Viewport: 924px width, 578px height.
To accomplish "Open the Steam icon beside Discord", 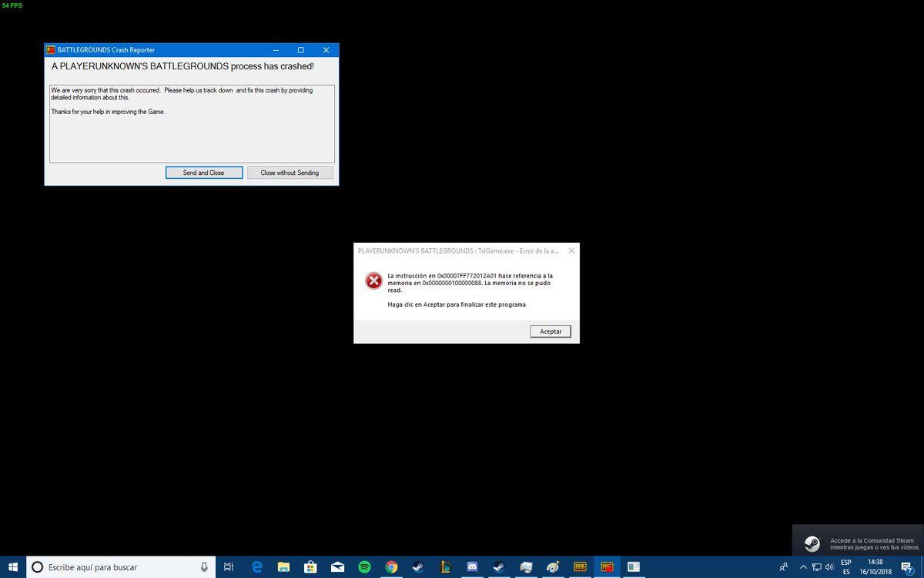I will 499,567.
